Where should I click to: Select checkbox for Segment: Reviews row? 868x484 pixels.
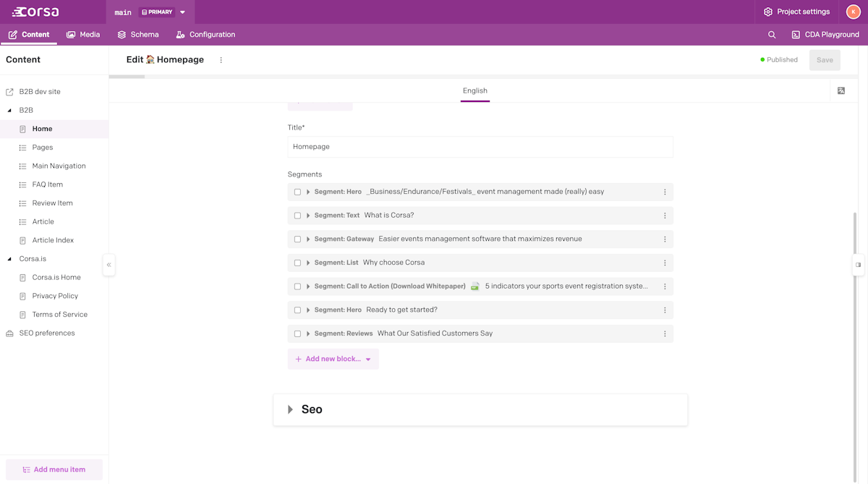click(297, 334)
